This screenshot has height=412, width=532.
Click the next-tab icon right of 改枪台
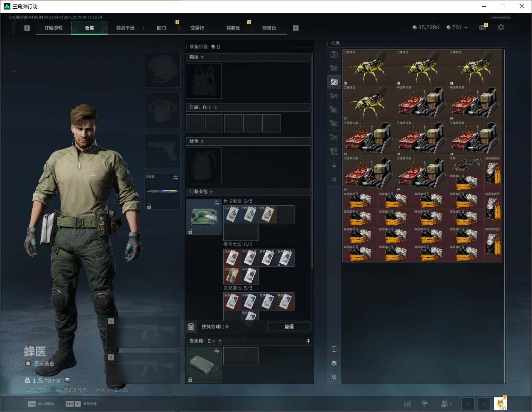pyautogui.click(x=295, y=28)
